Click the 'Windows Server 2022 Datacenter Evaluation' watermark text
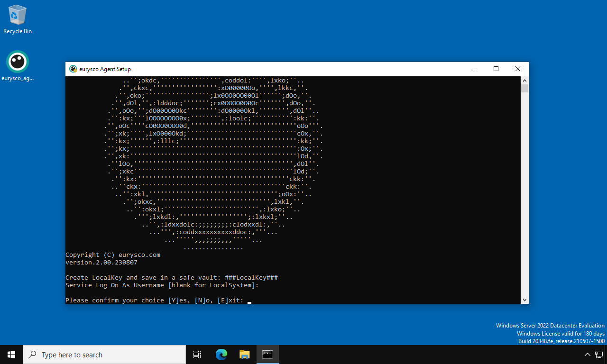The width and height of the screenshot is (607, 364). [550, 326]
